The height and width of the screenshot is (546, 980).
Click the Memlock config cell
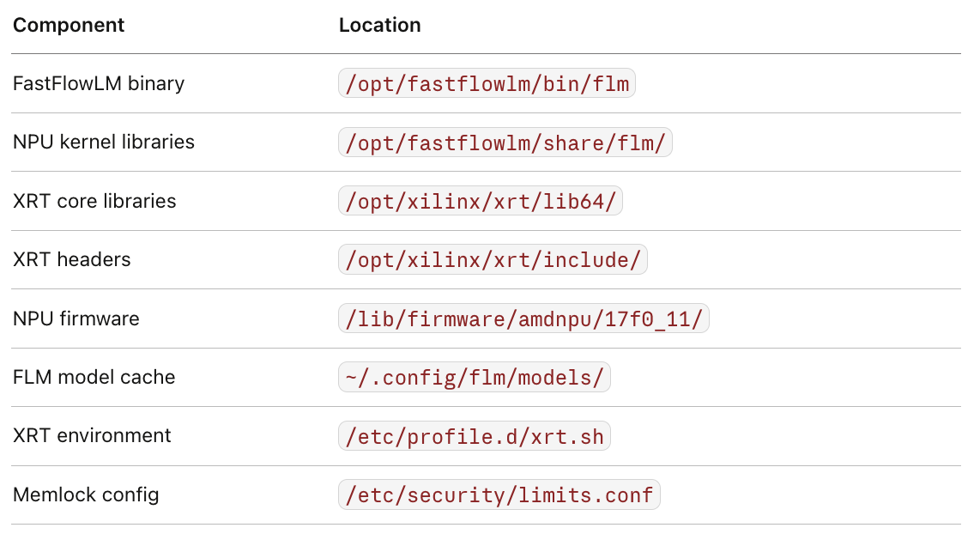[86, 494]
